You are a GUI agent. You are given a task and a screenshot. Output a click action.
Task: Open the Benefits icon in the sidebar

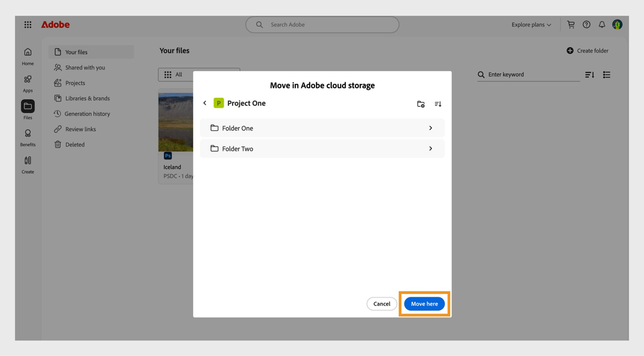click(28, 134)
